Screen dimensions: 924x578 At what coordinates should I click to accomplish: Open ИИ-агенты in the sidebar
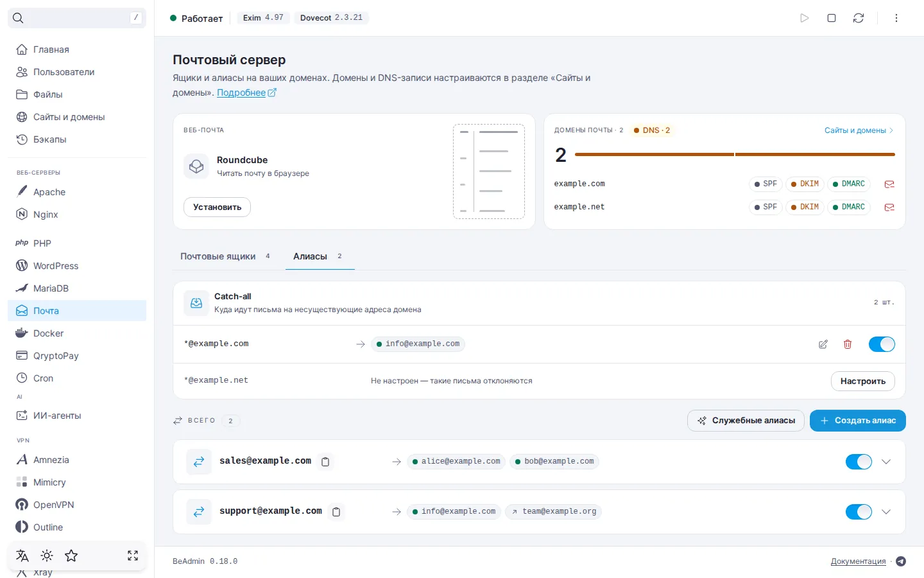tap(77, 416)
